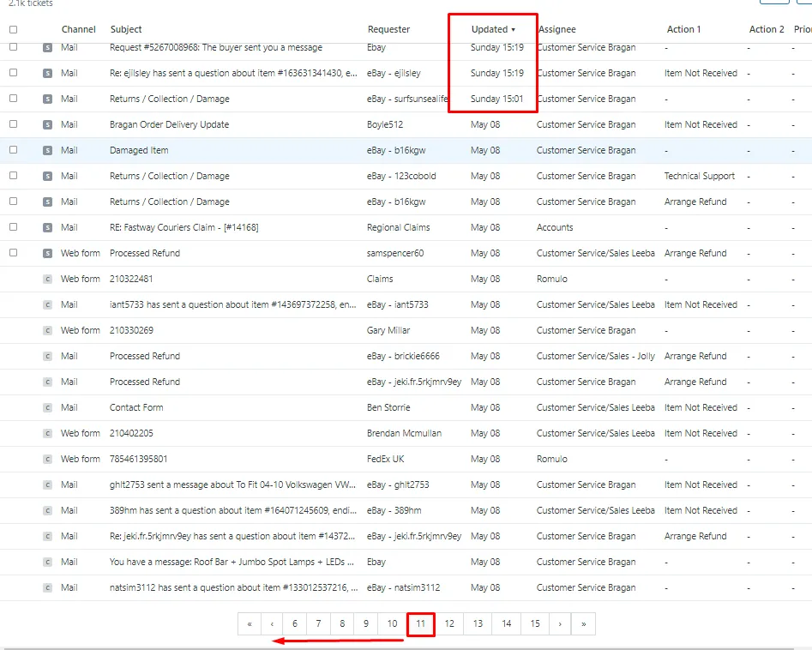This screenshot has height=650, width=812.
Task: Open 'Request #5267008968' buyer message ticket
Action: coord(216,47)
